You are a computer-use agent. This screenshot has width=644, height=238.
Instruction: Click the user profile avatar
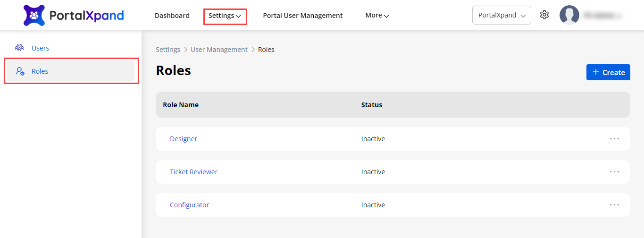tap(569, 15)
